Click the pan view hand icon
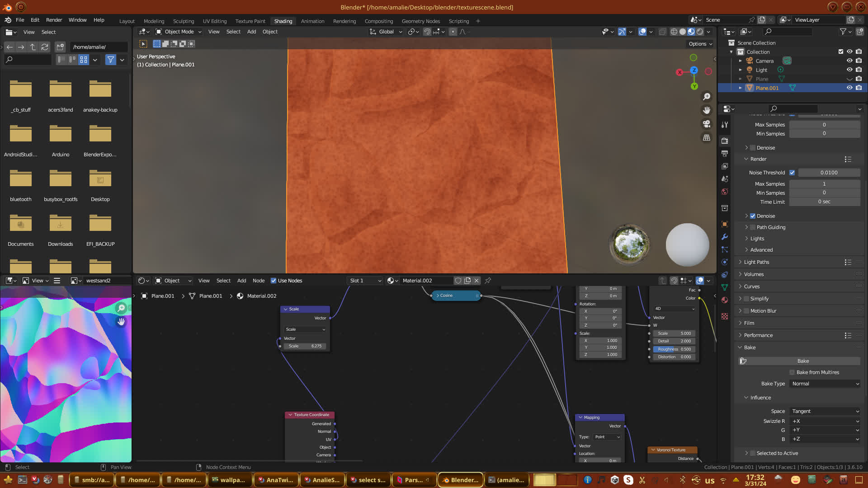The image size is (868, 488). tap(707, 110)
